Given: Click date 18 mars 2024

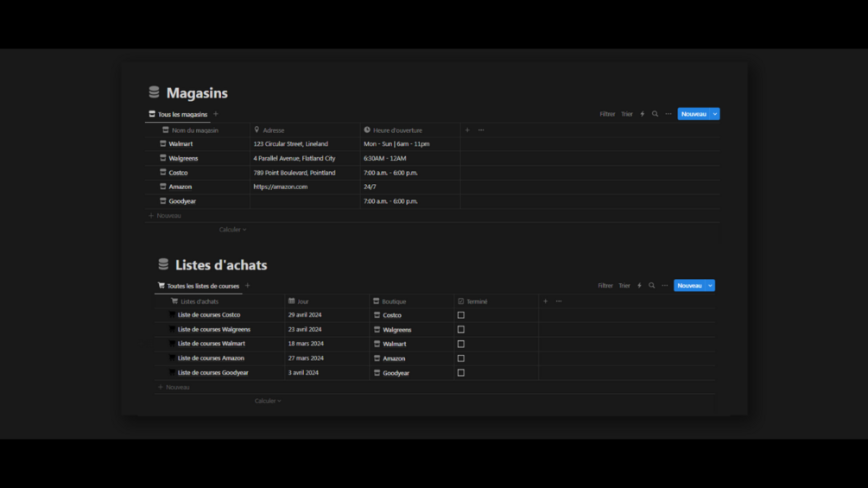Looking at the screenshot, I should (x=306, y=344).
